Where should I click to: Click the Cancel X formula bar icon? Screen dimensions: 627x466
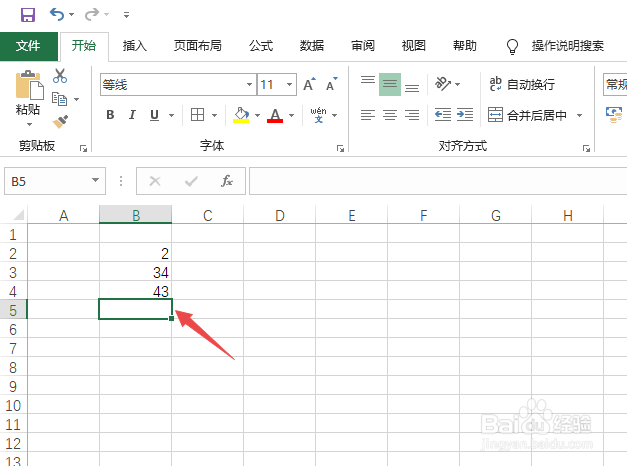[155, 181]
